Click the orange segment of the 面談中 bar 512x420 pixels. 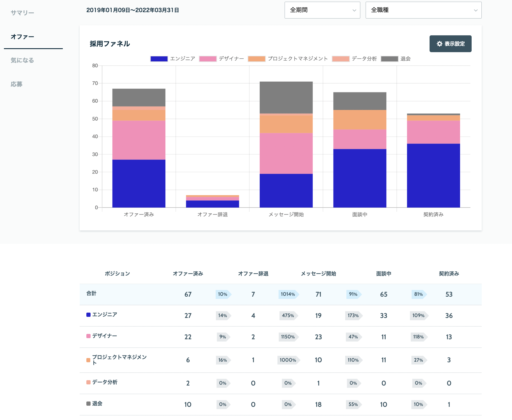(360, 120)
